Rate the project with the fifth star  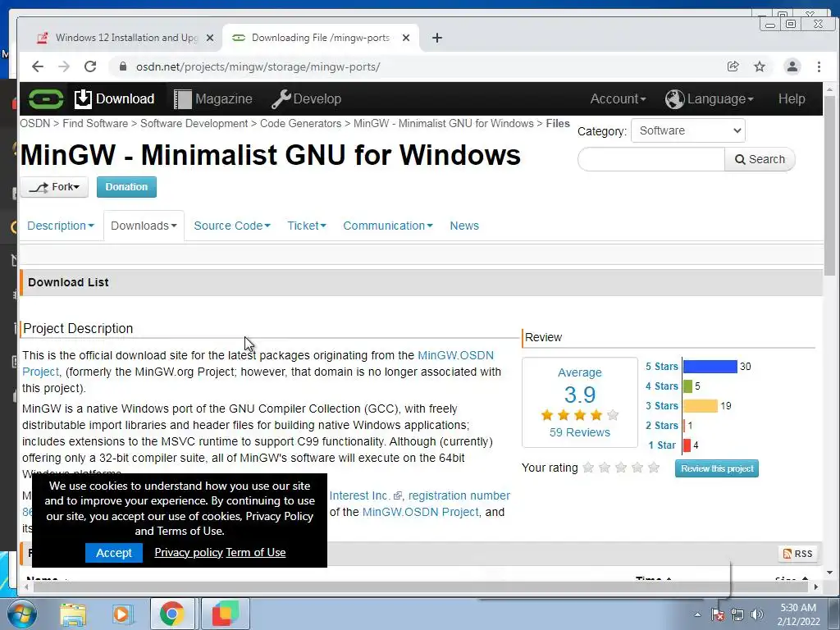tap(654, 468)
